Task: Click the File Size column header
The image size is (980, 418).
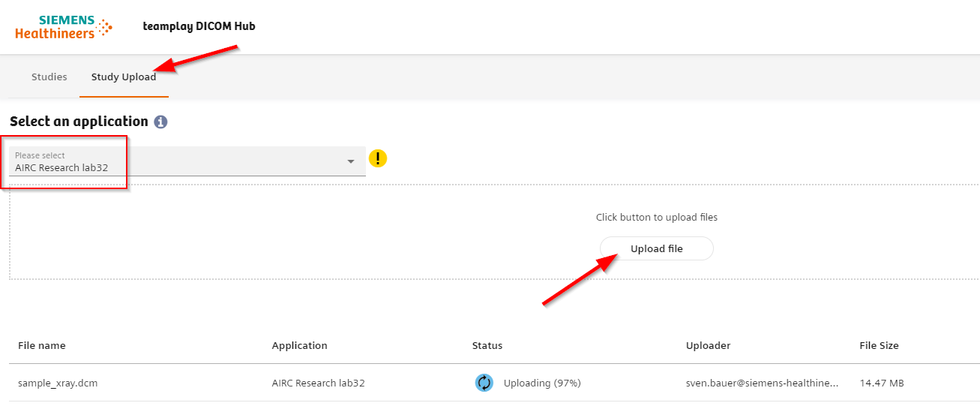Action: pyautogui.click(x=879, y=346)
